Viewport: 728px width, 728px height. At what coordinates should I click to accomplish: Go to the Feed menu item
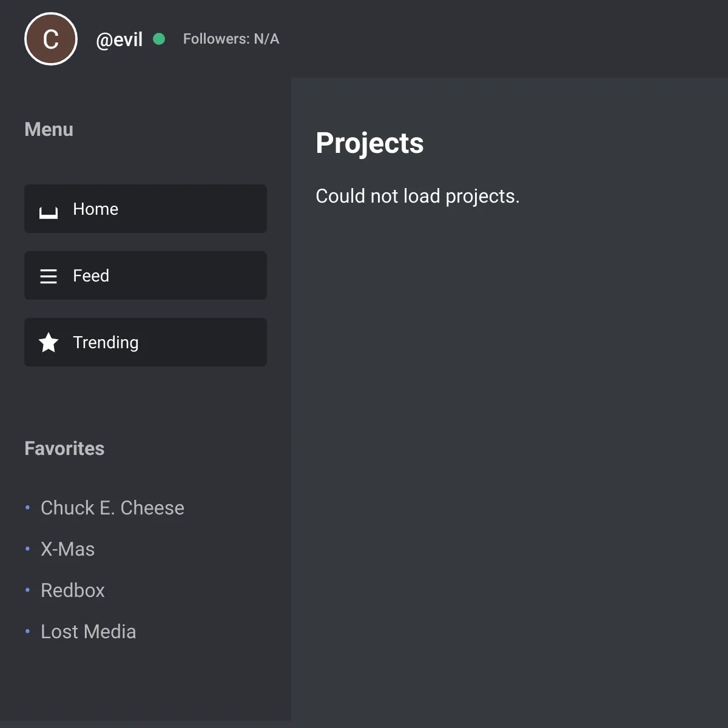click(146, 275)
